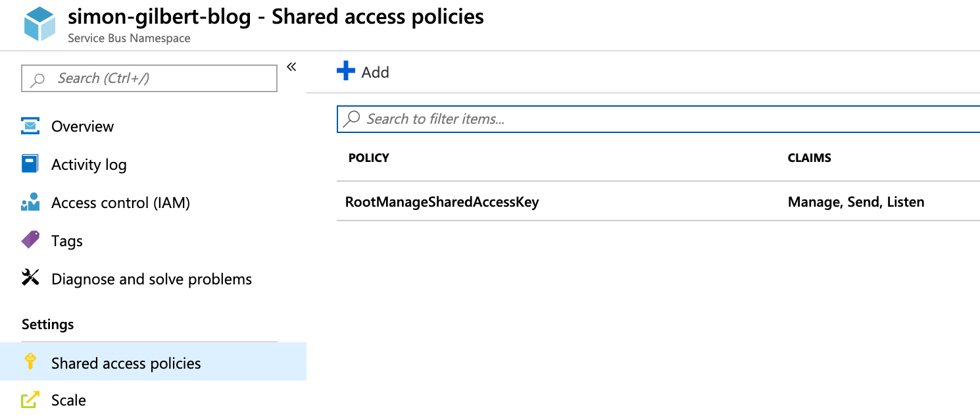Click the blue plus Add icon
This screenshot has width=980, height=420.
point(346,70)
